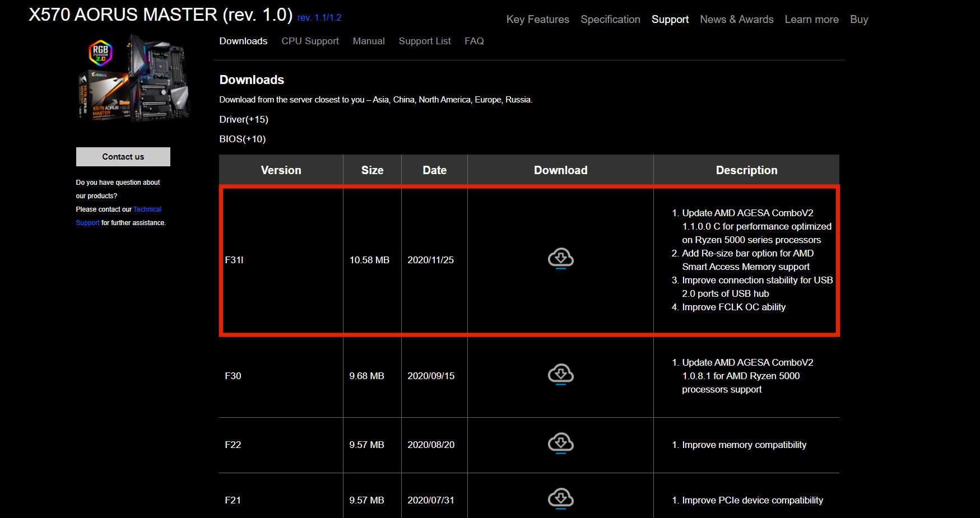
Task: Open the Specification page
Action: 610,20
